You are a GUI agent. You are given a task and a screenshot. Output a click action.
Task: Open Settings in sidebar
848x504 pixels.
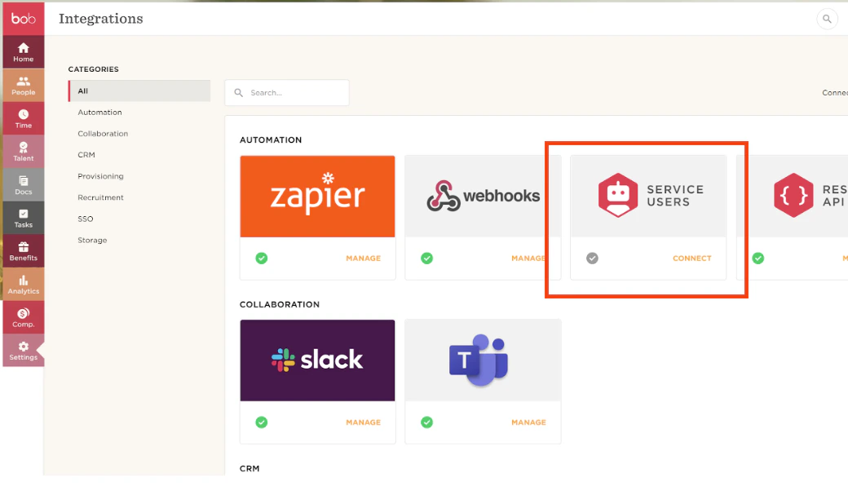pos(24,351)
